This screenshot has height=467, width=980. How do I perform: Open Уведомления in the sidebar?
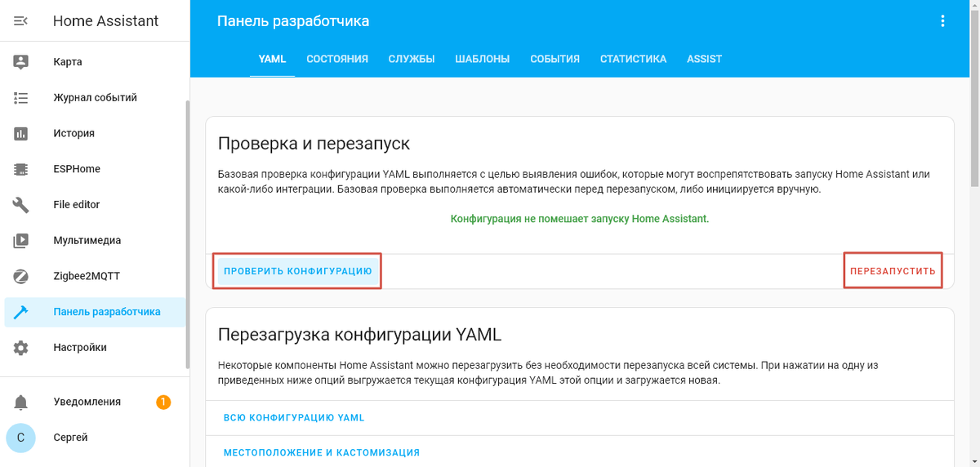point(95,402)
